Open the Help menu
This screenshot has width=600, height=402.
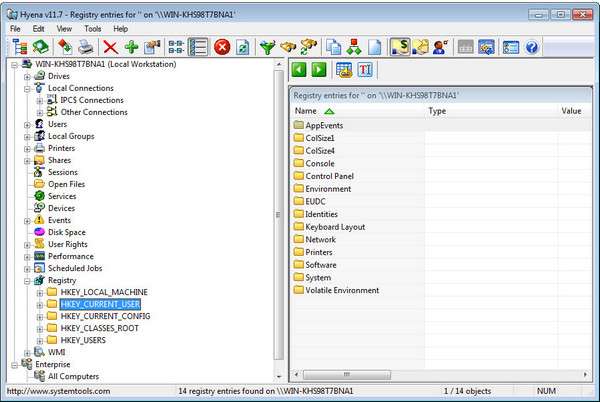(x=121, y=29)
